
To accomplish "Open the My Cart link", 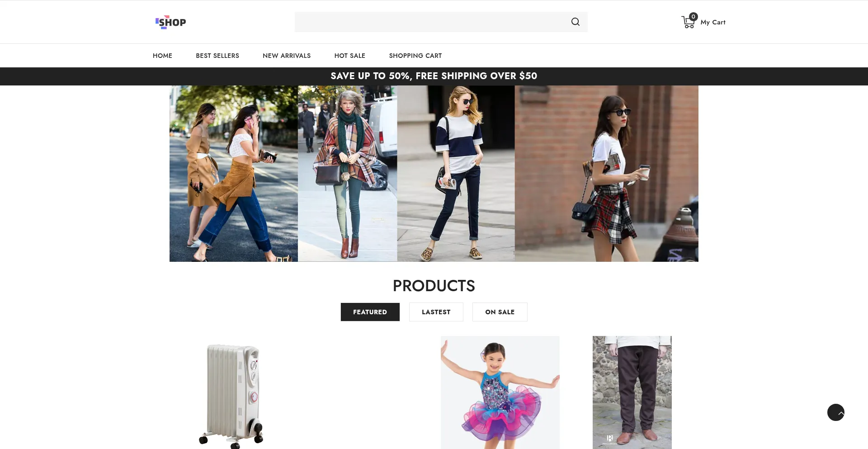I will point(712,22).
